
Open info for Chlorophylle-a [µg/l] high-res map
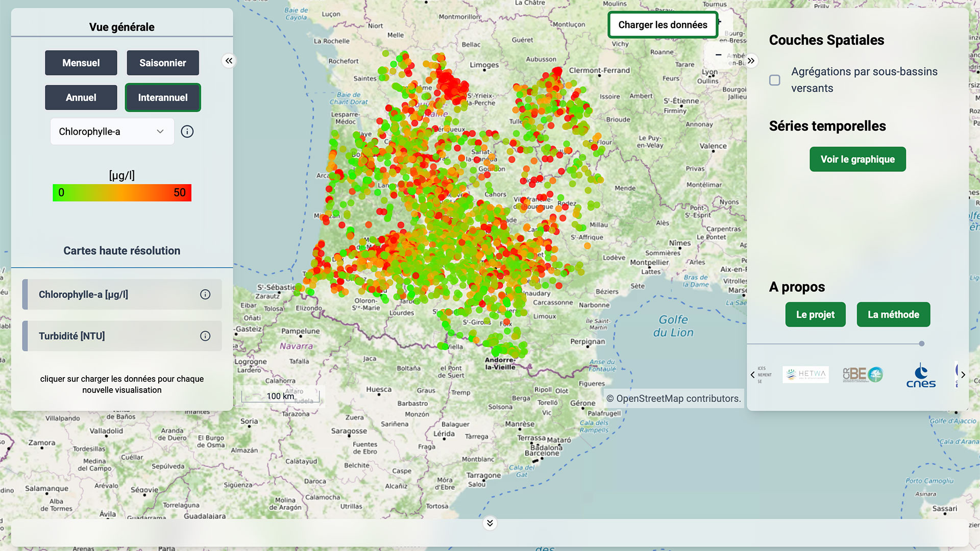pyautogui.click(x=205, y=294)
